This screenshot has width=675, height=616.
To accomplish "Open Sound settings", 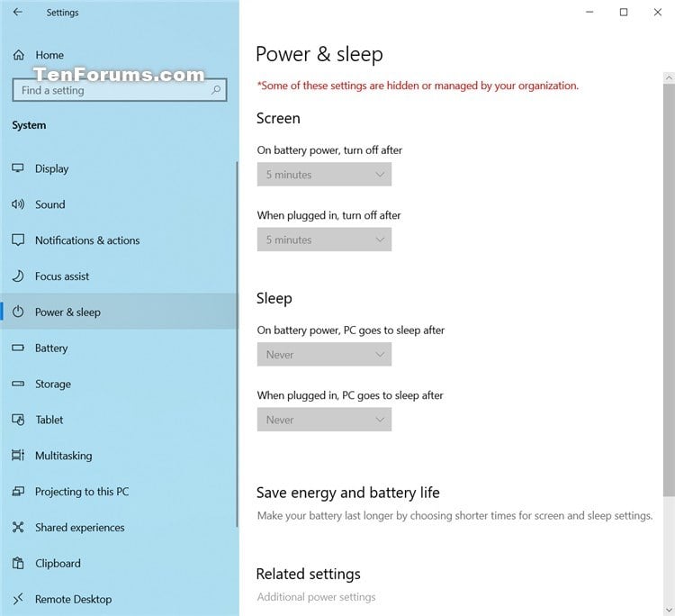I will coord(119,204).
